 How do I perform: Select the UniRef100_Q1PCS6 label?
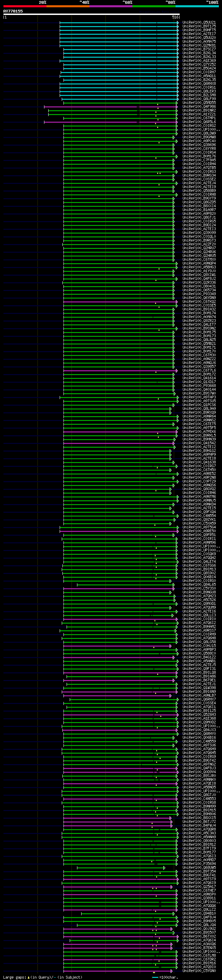199,405
